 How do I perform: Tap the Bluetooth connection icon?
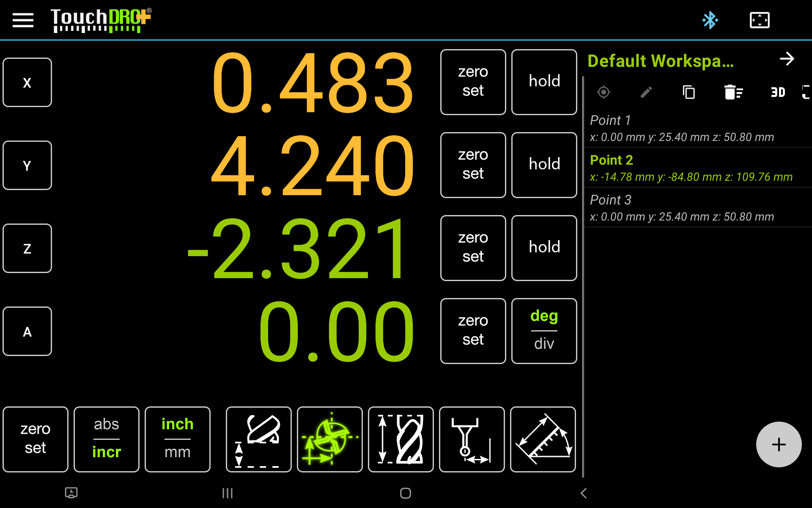tap(710, 20)
